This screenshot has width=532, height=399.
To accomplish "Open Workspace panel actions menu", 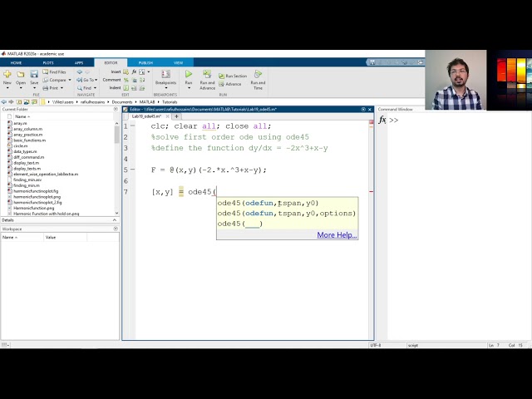I will pos(116,229).
